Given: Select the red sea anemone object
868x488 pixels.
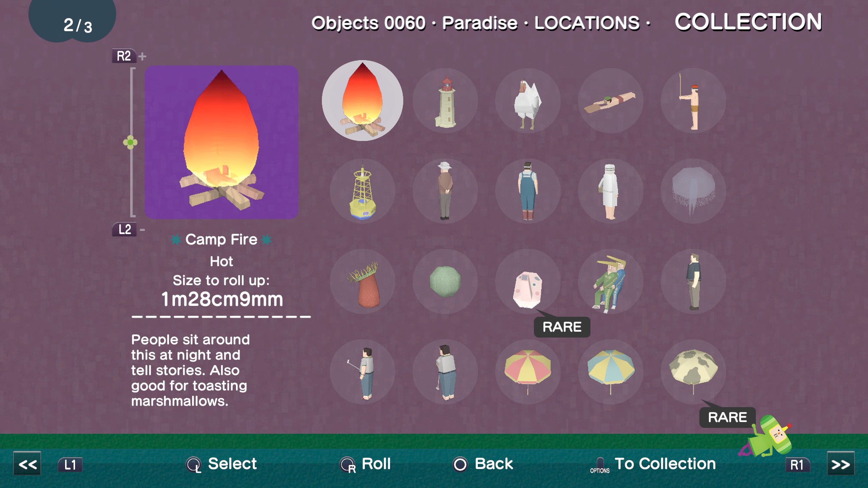Looking at the screenshot, I should coord(363,282).
